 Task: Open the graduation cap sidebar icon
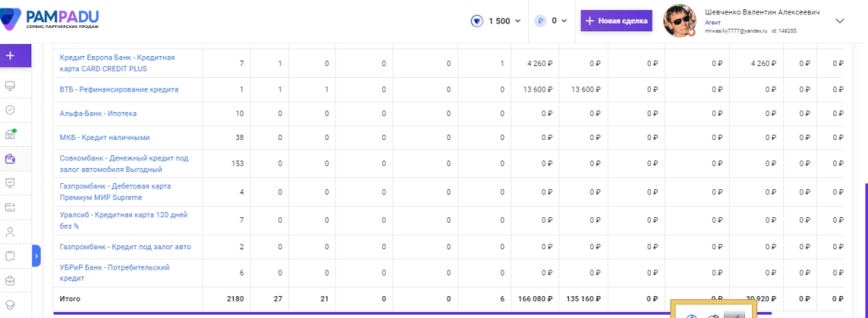coord(10,304)
